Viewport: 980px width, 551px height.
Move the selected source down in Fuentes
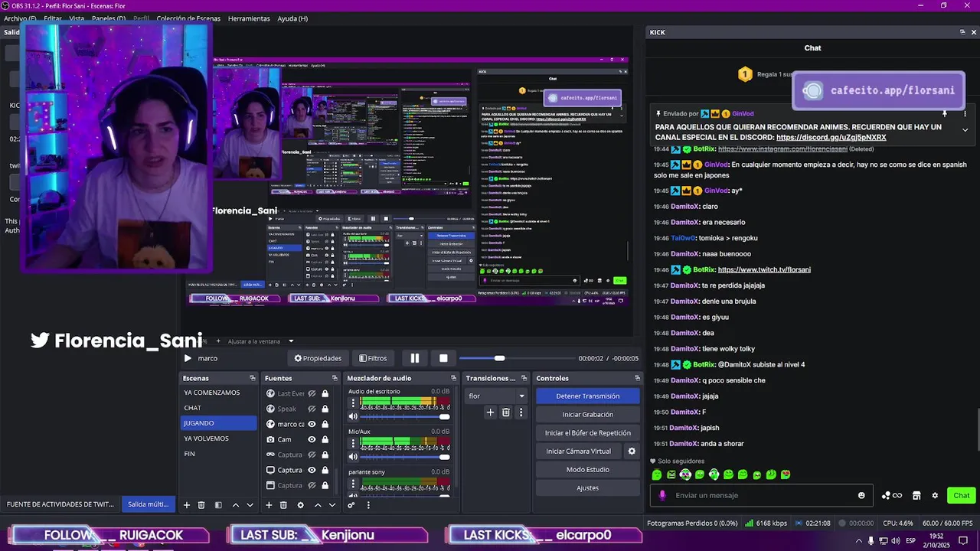332,505
